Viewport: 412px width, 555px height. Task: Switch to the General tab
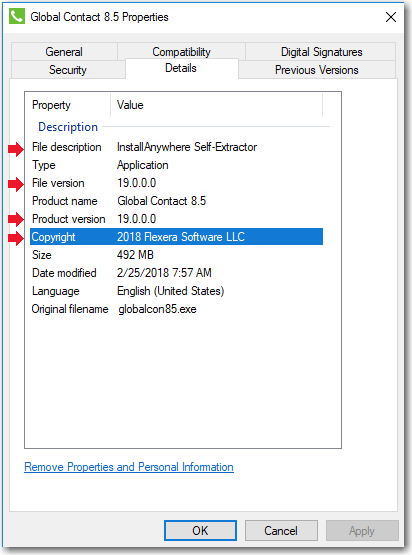tap(64, 52)
